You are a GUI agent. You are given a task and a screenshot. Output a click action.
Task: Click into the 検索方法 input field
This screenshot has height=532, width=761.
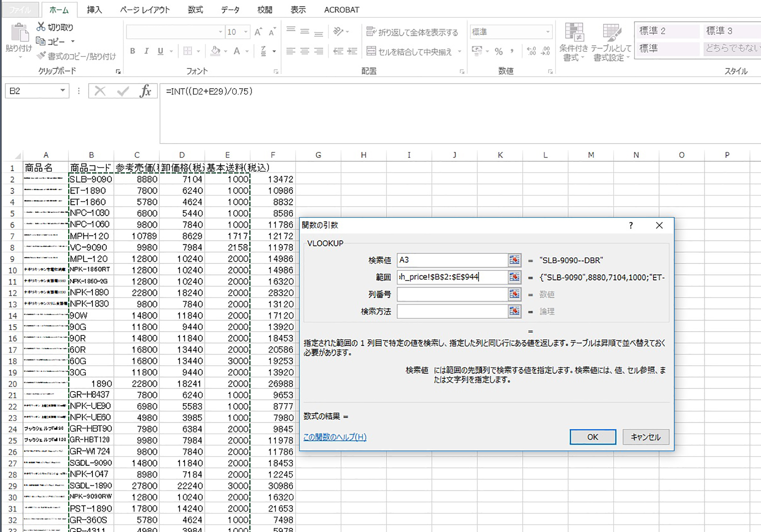(452, 311)
